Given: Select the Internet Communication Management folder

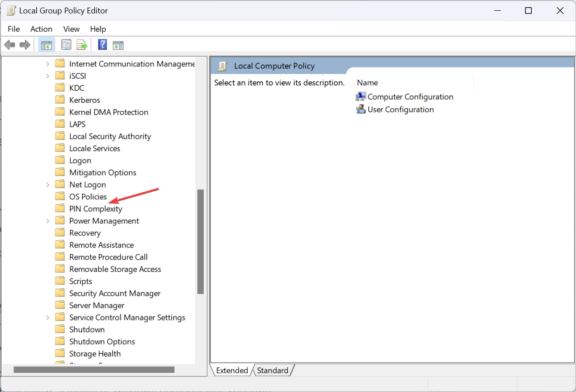Looking at the screenshot, I should (x=132, y=63).
